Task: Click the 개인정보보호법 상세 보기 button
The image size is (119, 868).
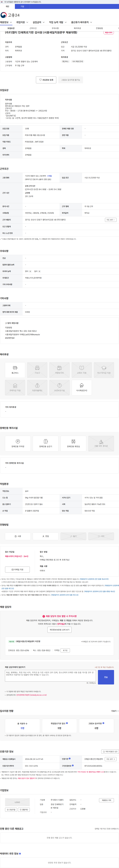Action: pyautogui.click(x=59, y=629)
